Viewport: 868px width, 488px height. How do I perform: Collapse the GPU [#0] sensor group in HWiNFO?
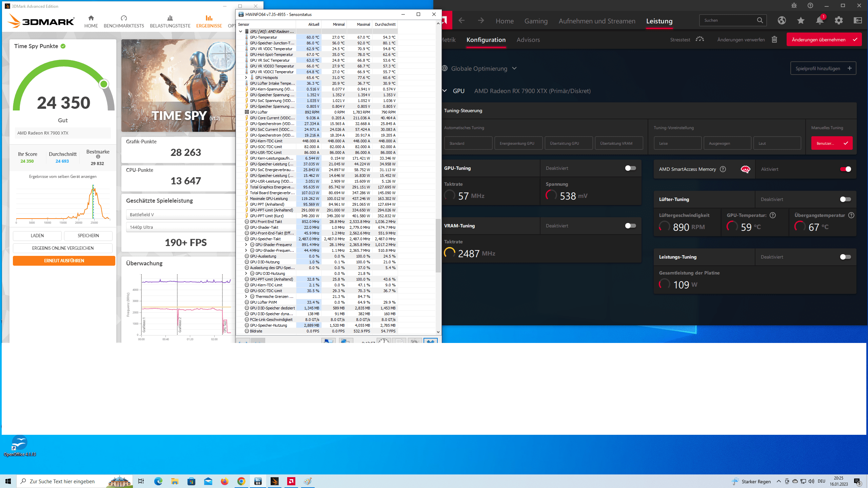[x=240, y=32]
